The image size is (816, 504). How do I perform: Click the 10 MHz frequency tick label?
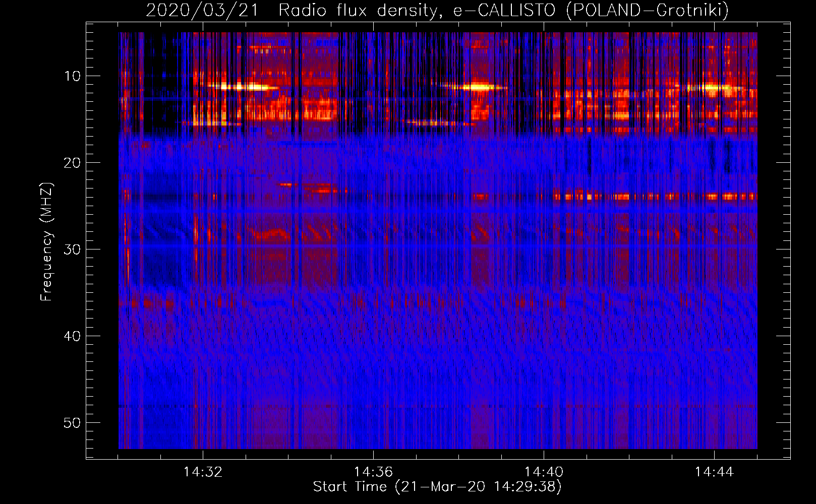(x=72, y=76)
